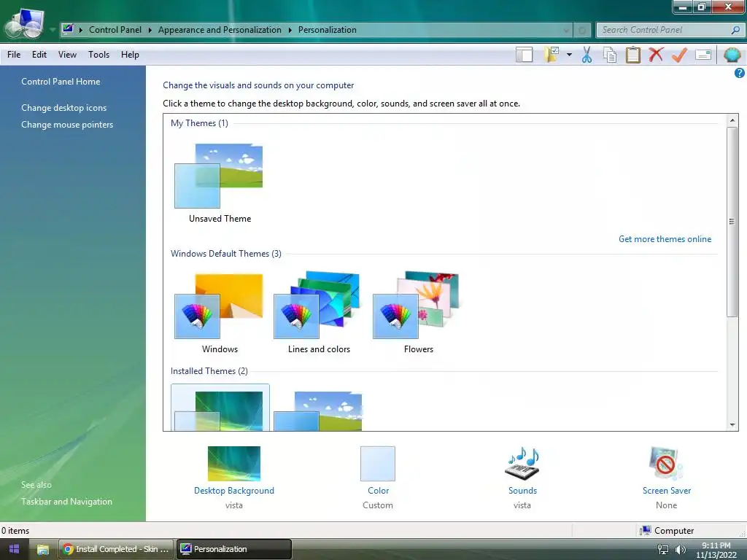The width and height of the screenshot is (747, 560).
Task: Click the Personalization taskbar button
Action: click(234, 549)
